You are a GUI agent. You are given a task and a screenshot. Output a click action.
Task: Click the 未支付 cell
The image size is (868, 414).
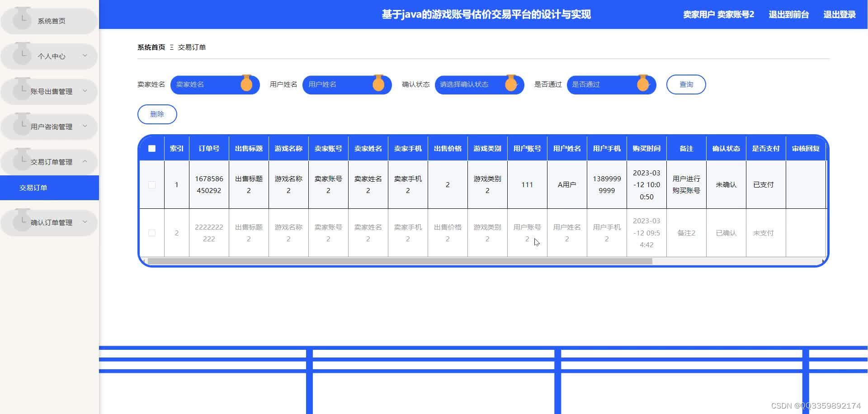[766, 233]
